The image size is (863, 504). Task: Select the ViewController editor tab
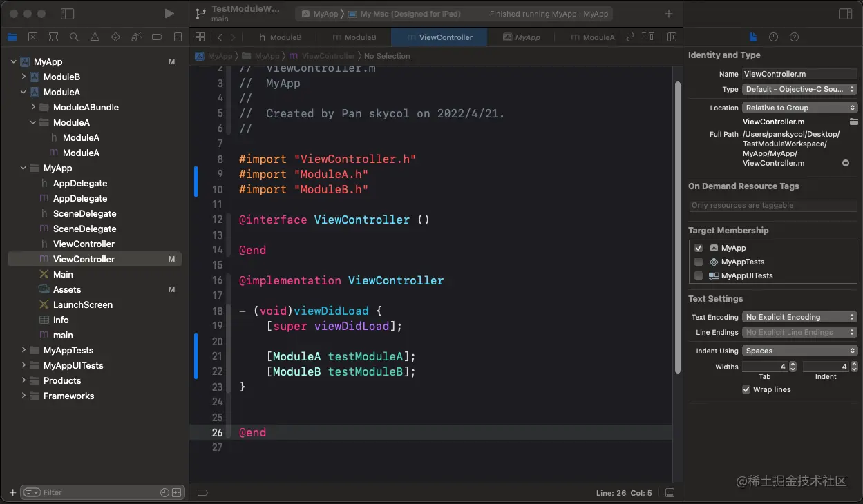(439, 37)
